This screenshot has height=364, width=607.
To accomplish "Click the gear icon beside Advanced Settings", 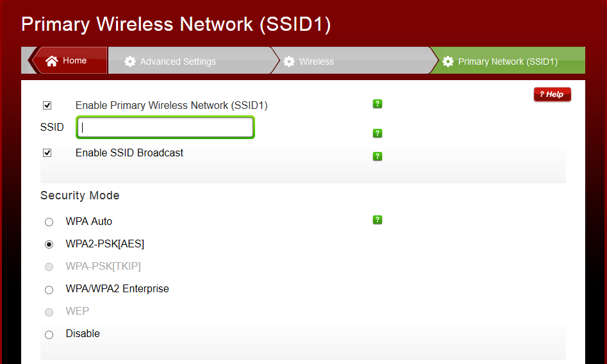I will (x=130, y=62).
